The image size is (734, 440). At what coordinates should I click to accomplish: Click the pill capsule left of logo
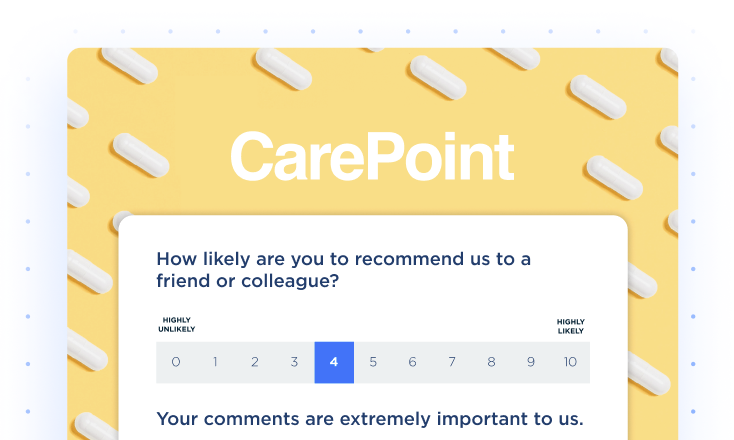(141, 155)
